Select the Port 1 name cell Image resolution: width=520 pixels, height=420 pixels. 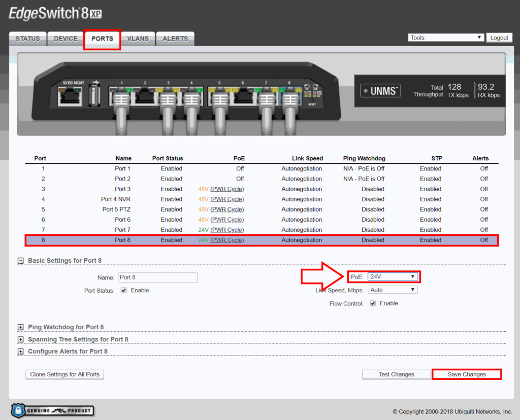click(x=123, y=169)
